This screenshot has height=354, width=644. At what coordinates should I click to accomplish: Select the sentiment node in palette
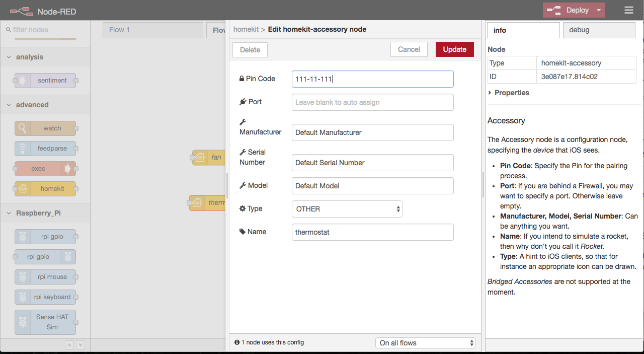[45, 81]
